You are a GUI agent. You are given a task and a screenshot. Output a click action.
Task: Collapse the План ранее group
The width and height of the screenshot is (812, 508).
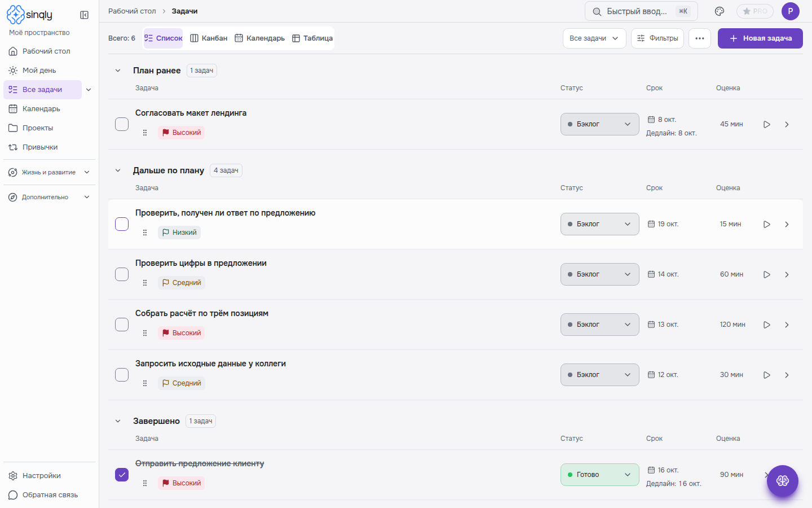[x=118, y=71]
